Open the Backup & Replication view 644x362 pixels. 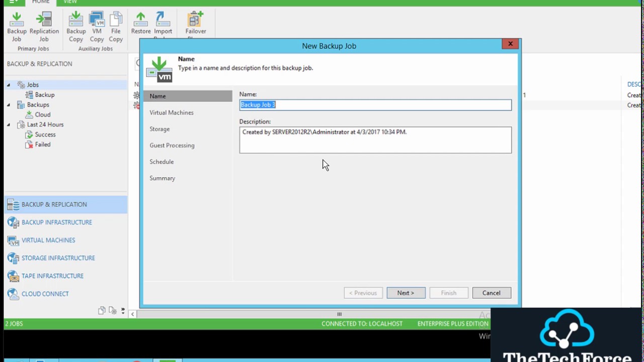(66, 205)
